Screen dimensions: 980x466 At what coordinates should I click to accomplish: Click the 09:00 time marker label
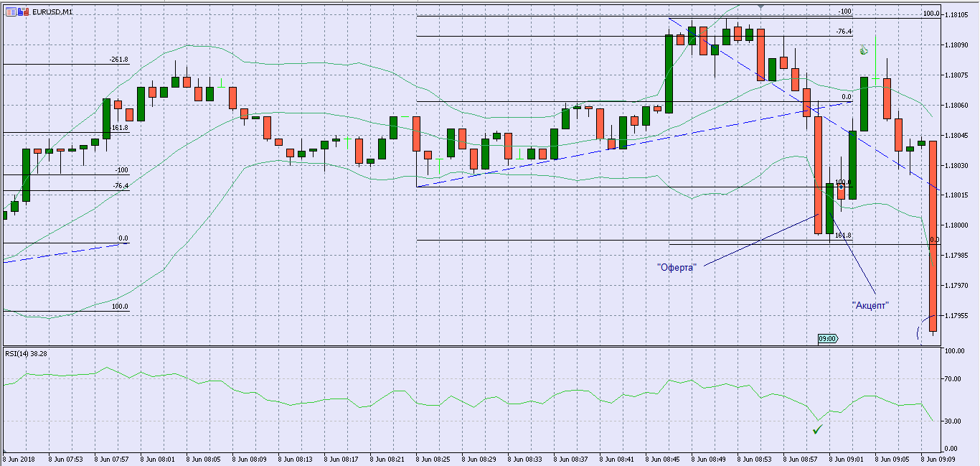click(x=828, y=338)
